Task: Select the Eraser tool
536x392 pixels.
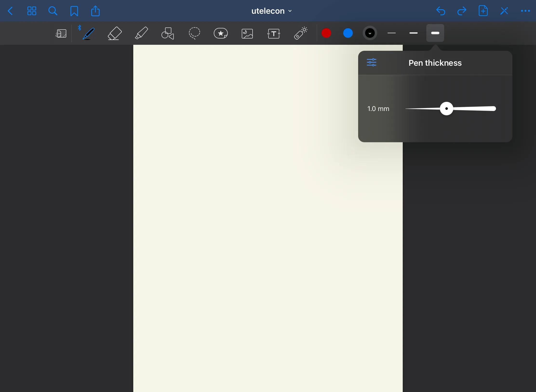Action: click(114, 33)
